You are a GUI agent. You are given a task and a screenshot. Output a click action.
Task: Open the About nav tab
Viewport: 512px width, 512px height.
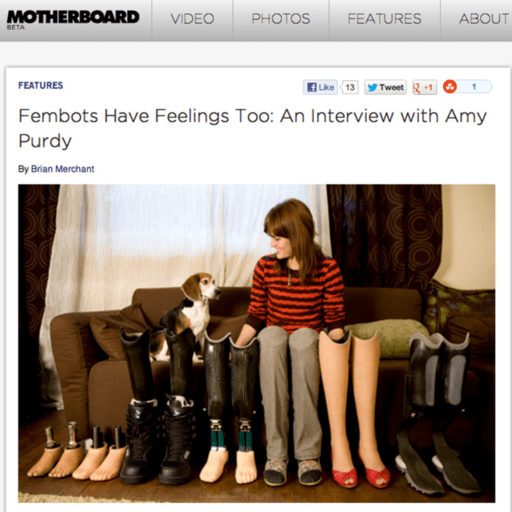click(483, 19)
